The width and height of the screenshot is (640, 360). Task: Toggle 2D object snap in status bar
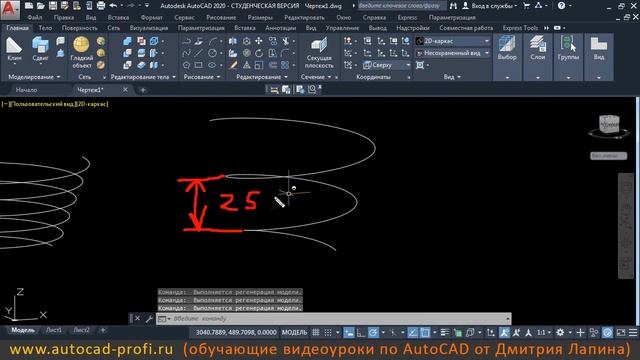[425, 333]
